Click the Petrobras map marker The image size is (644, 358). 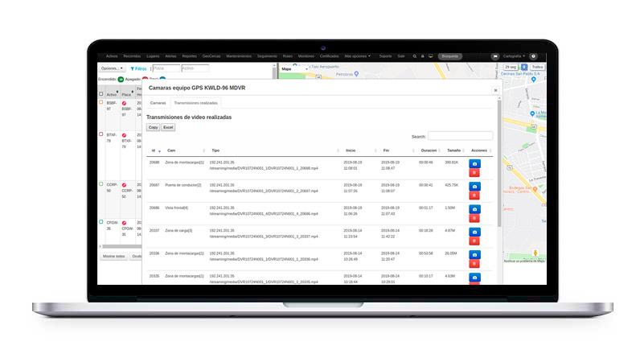click(x=356, y=74)
